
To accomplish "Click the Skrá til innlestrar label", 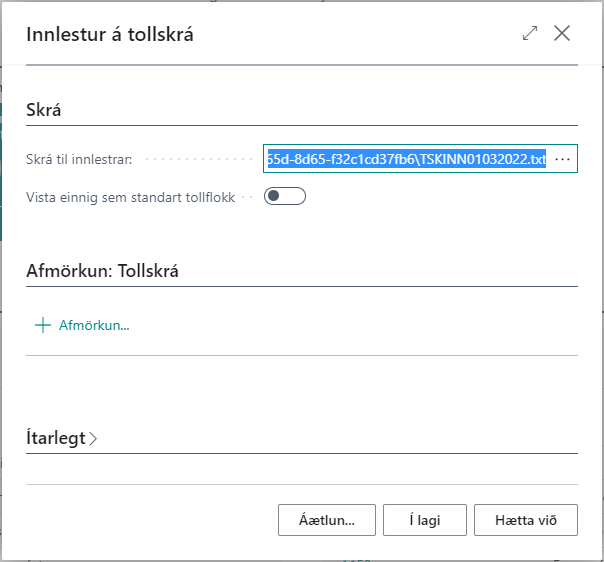I will (85, 159).
